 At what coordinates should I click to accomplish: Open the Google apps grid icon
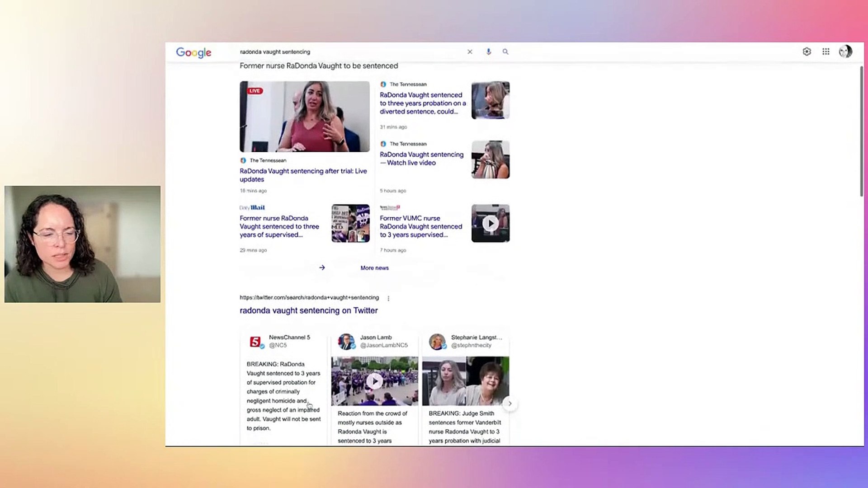[826, 52]
